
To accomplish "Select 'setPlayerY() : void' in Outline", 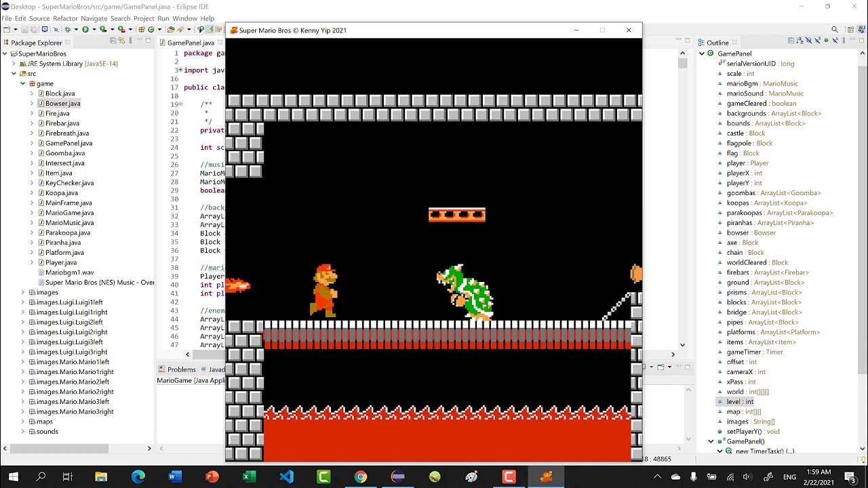I will (x=753, y=431).
